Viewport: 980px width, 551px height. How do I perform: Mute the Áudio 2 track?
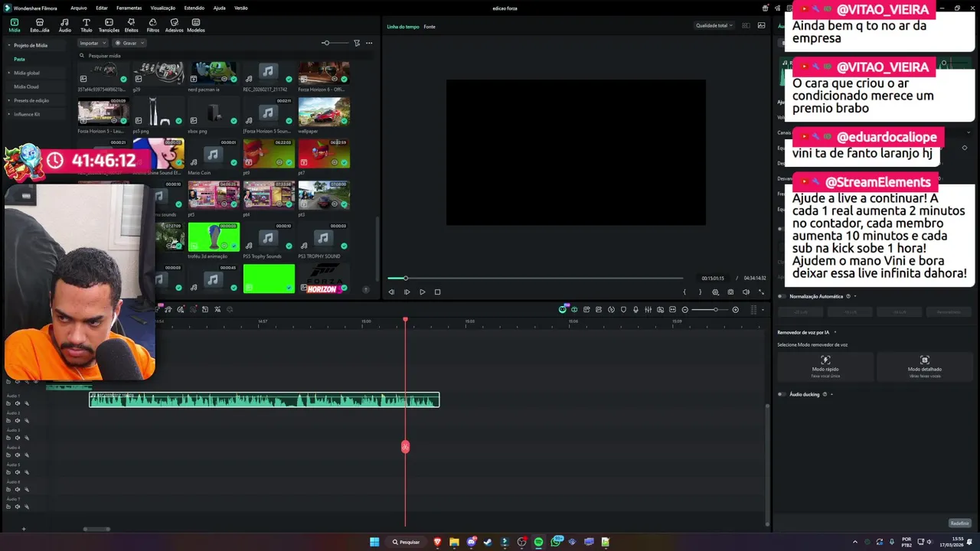18,420
